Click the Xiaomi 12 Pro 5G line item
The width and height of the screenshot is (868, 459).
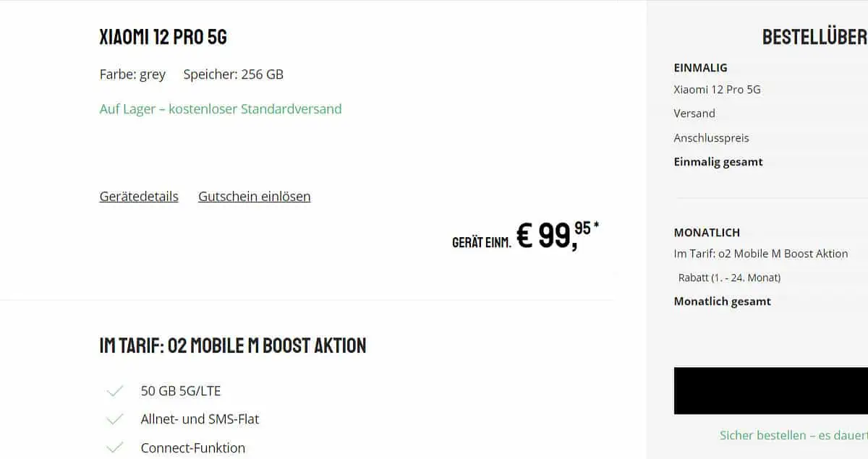[x=717, y=89]
